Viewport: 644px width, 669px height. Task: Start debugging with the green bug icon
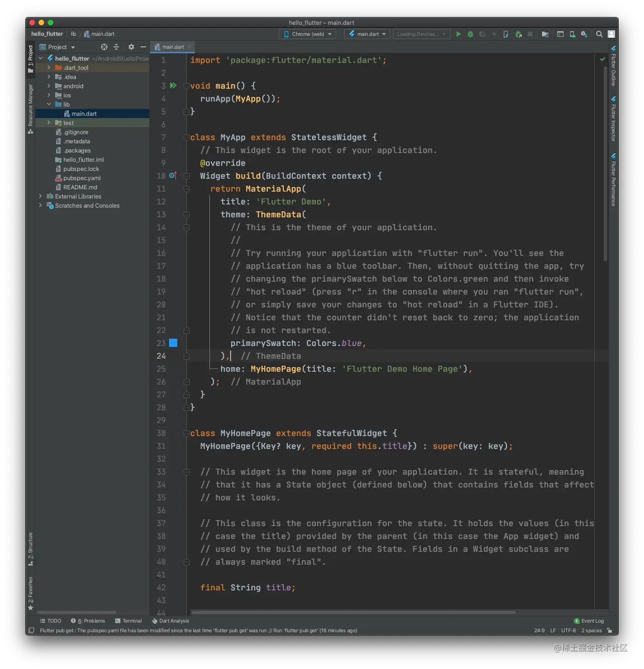pos(470,34)
